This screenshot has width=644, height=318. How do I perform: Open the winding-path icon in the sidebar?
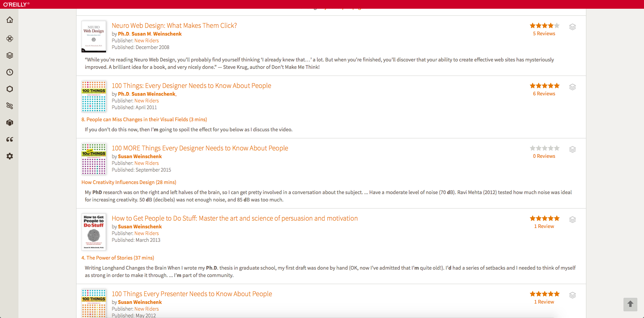point(10,106)
